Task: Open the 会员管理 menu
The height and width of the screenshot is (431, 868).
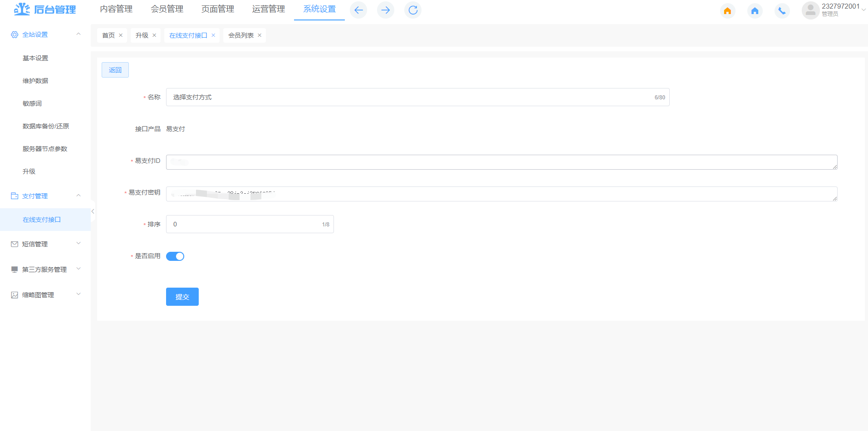Action: pyautogui.click(x=167, y=9)
